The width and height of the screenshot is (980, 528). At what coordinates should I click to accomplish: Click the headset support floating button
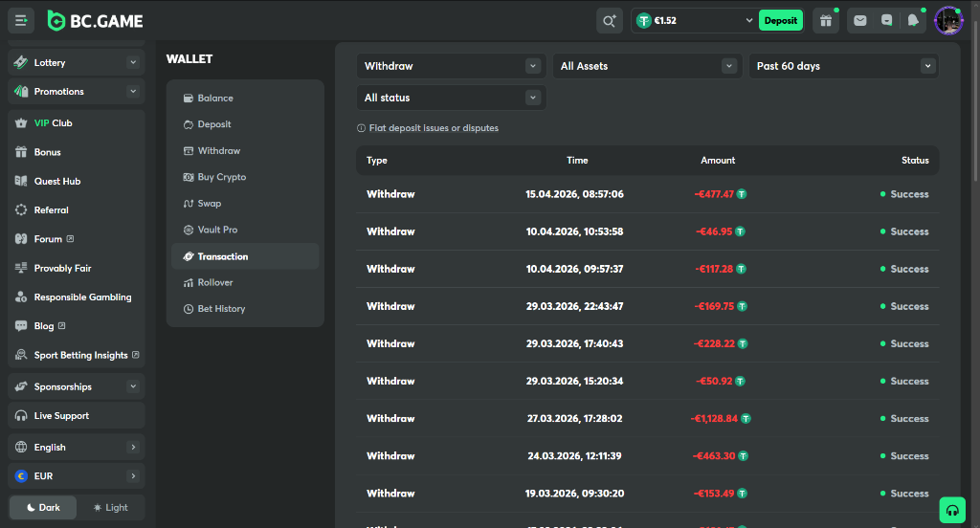[x=952, y=511]
